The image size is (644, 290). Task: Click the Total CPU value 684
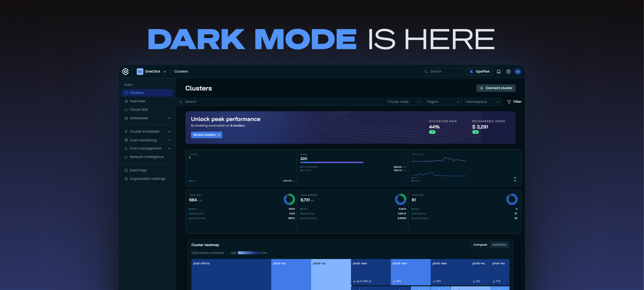[193, 200]
